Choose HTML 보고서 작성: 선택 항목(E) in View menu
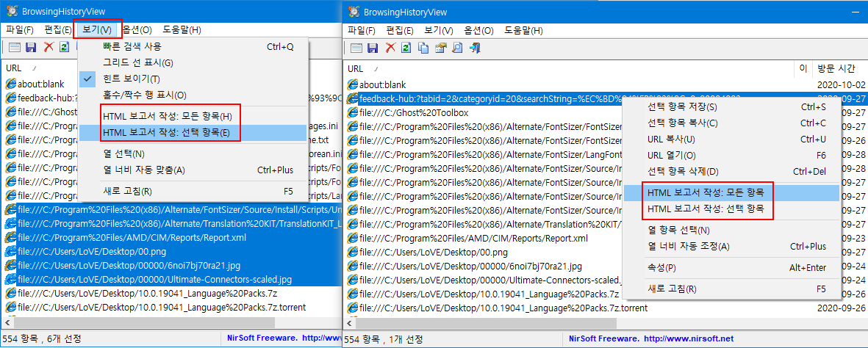The image size is (868, 348). 192,133
